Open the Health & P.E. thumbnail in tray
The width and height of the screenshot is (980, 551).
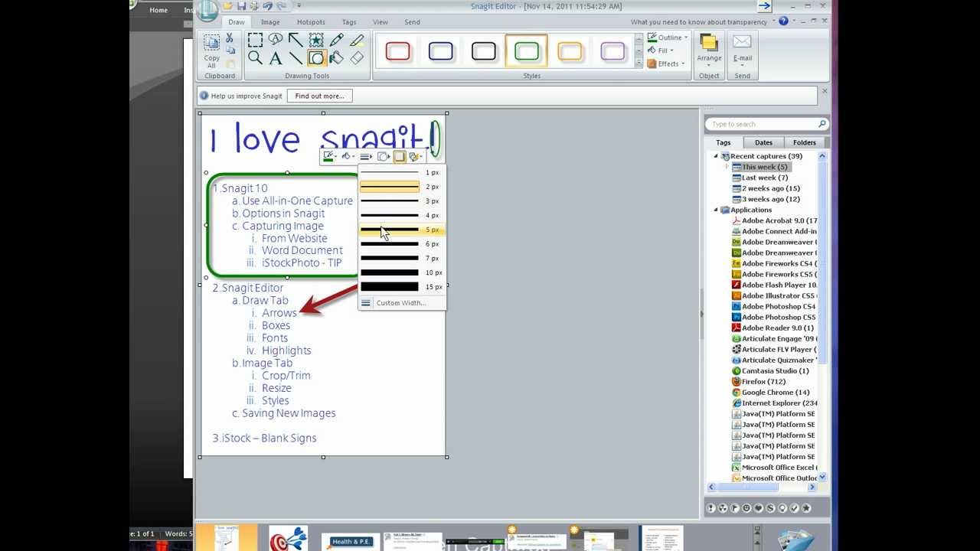click(x=351, y=541)
